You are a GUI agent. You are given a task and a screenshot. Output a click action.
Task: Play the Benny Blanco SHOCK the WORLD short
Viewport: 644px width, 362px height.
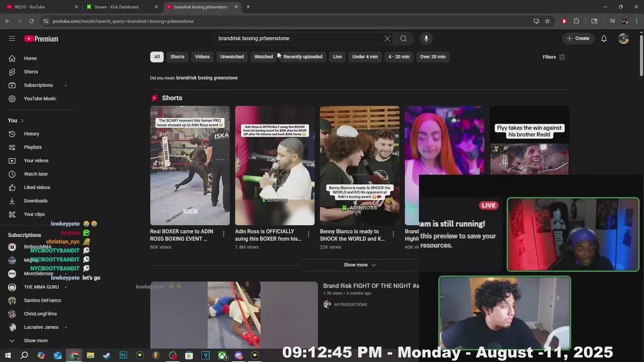[360, 165]
